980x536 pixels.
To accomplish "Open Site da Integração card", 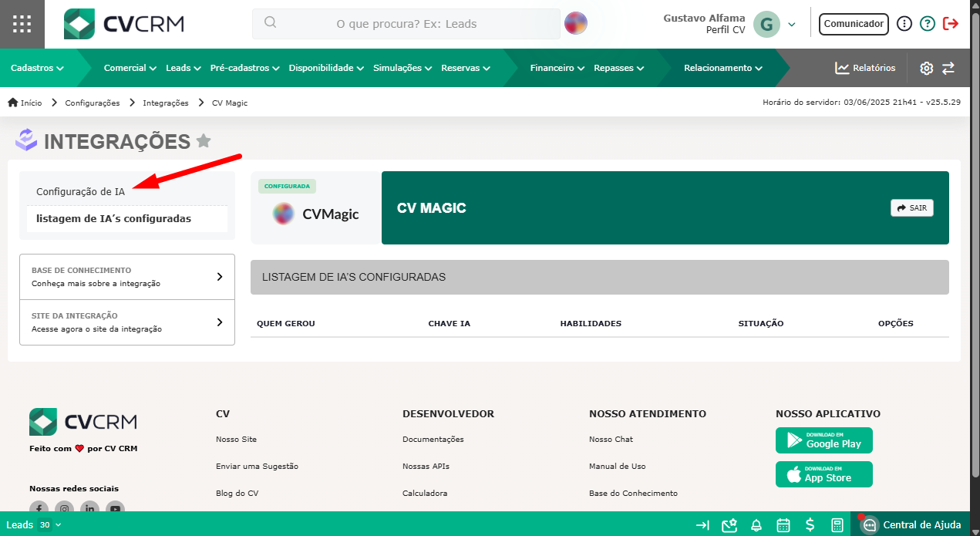I will 127,322.
